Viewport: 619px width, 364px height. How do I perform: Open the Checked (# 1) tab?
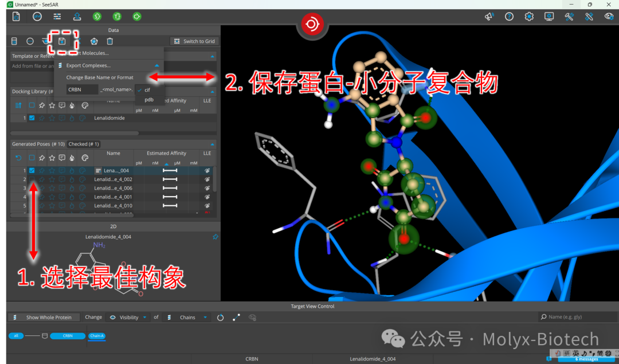click(x=84, y=144)
